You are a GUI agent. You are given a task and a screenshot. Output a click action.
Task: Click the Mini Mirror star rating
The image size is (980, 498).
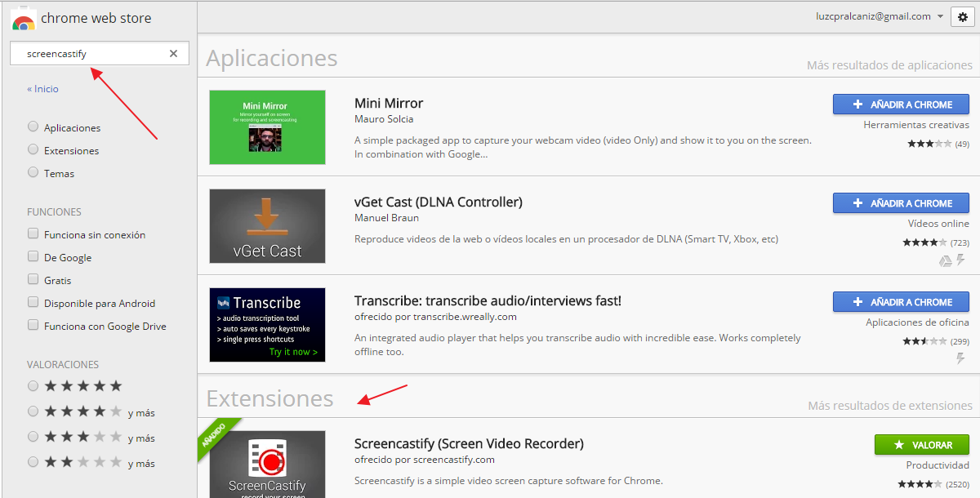coord(929,144)
